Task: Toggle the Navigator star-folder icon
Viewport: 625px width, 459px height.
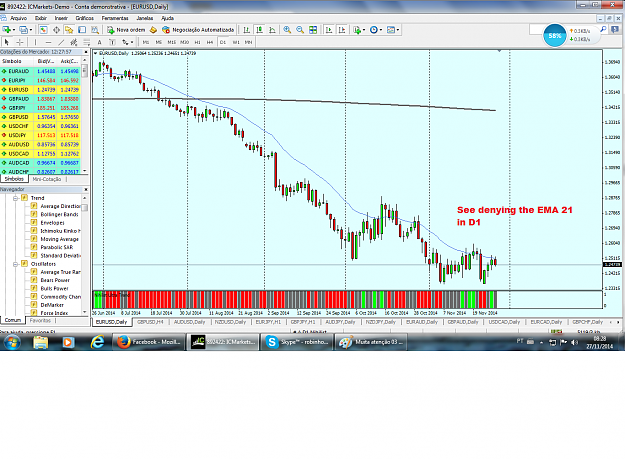Action: 69,30
